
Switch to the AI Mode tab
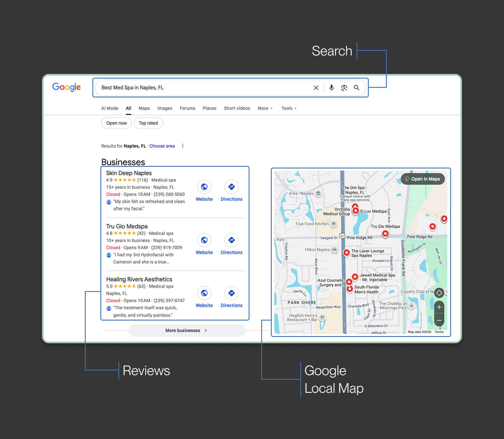[x=110, y=108]
